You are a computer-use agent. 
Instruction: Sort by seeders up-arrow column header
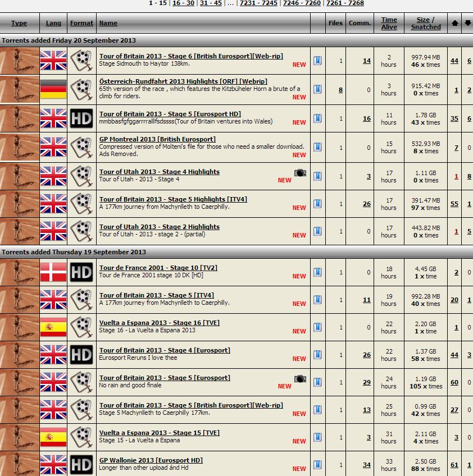tap(455, 23)
